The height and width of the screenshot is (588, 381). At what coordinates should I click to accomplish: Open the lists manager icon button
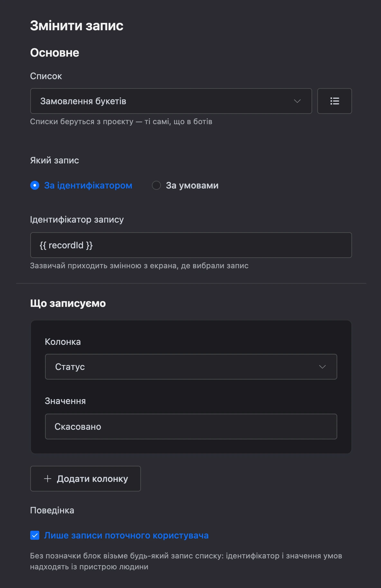click(x=334, y=101)
